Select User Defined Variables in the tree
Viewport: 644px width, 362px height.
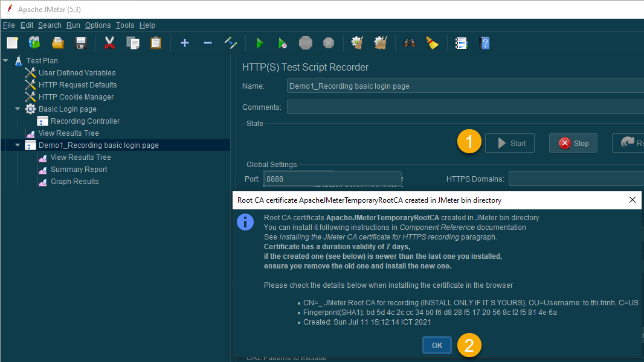[77, 72]
